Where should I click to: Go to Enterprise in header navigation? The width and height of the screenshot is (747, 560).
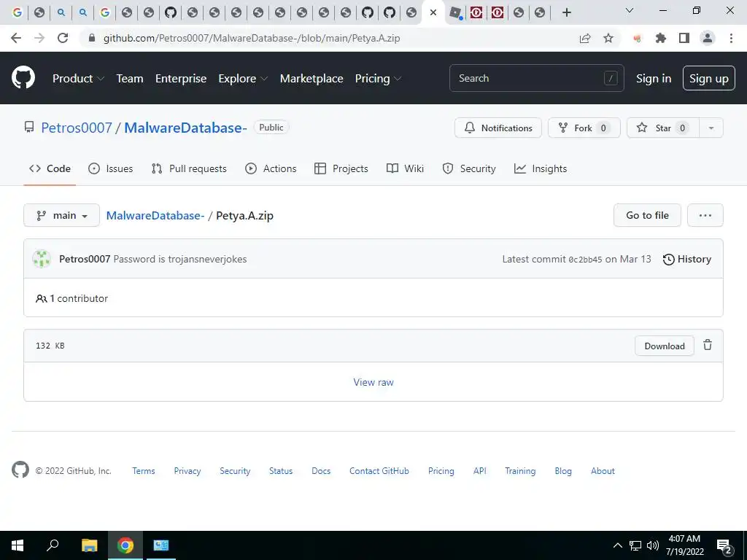pyautogui.click(x=181, y=79)
